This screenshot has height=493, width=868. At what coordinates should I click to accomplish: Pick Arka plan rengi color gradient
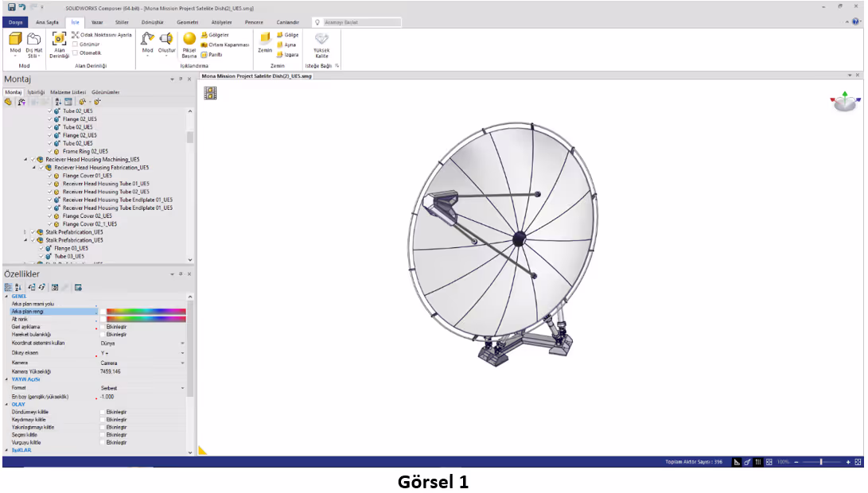click(146, 312)
